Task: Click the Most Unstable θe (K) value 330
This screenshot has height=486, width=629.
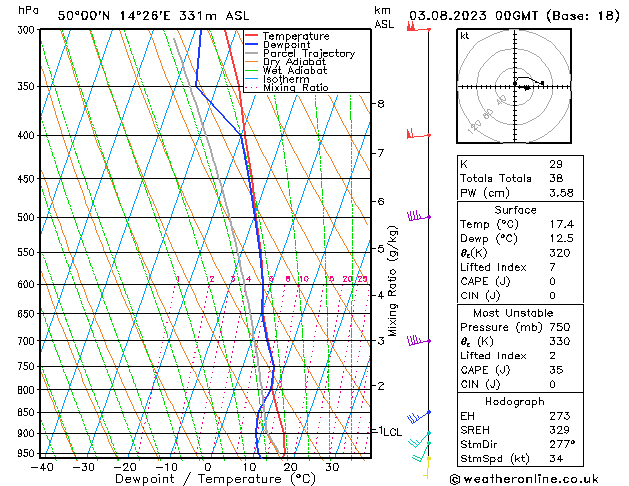Action: coord(560,341)
